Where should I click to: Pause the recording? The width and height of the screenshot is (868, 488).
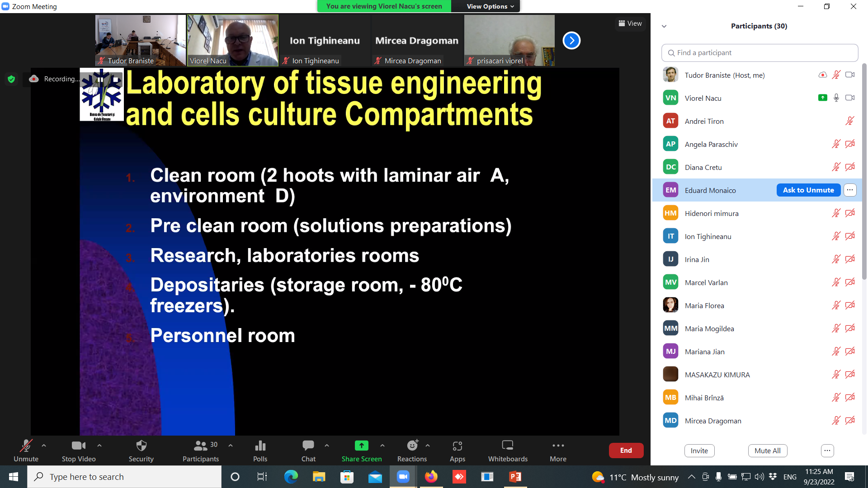tap(100, 80)
